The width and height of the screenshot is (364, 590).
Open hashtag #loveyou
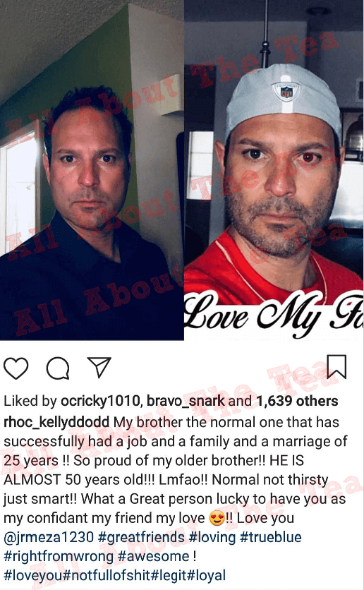[x=33, y=575]
